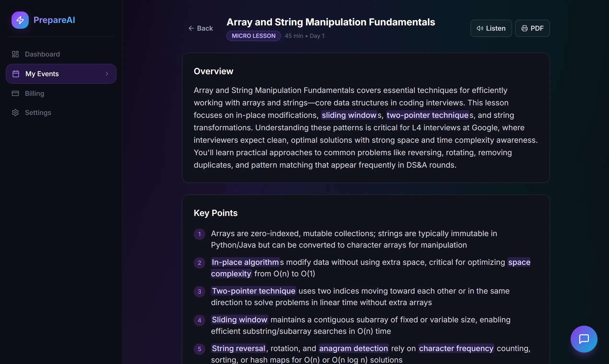Click the Listen speaker icon
The width and height of the screenshot is (609, 364).
coord(480,28)
